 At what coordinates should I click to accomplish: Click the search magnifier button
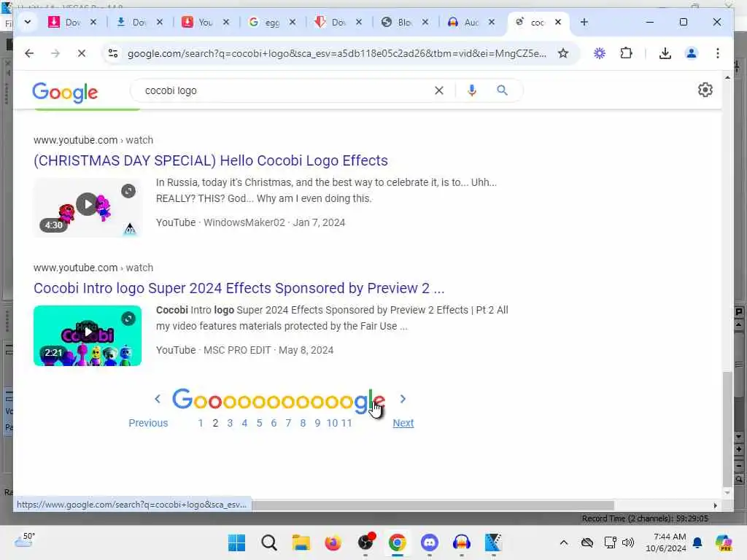tap(502, 90)
